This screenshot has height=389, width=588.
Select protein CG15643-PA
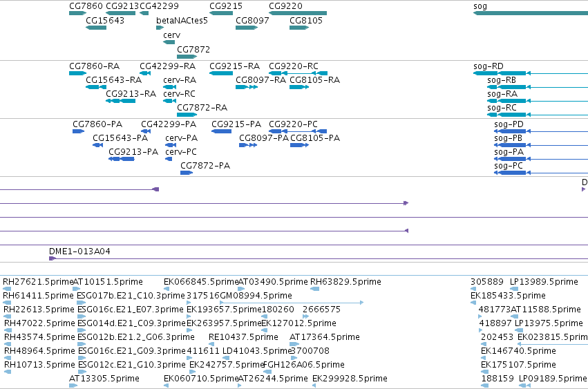point(98,145)
